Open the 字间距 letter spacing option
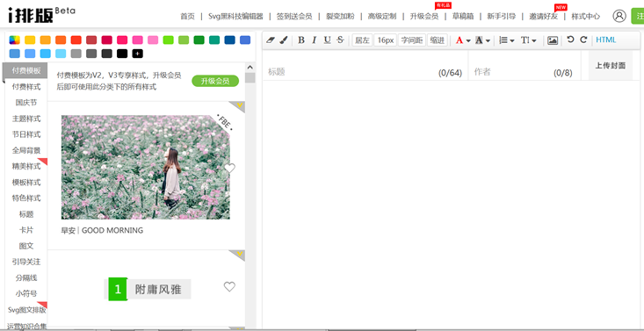The height and width of the screenshot is (331, 644). (x=411, y=40)
